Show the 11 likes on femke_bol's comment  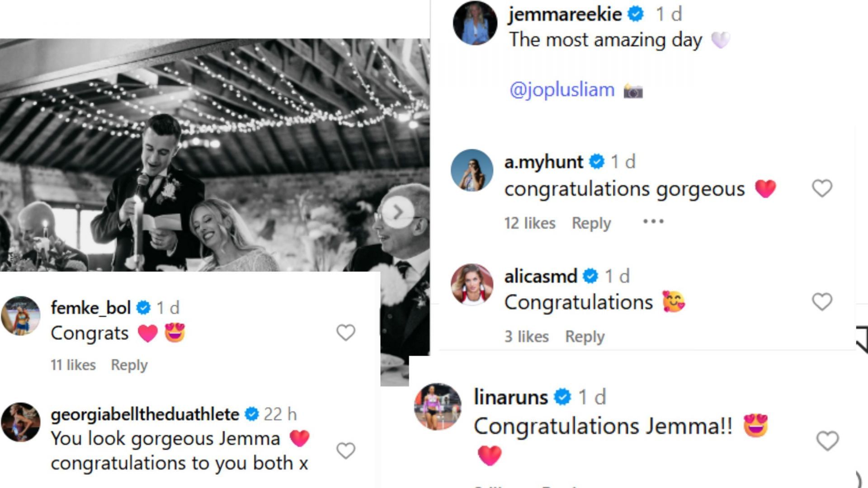click(73, 365)
